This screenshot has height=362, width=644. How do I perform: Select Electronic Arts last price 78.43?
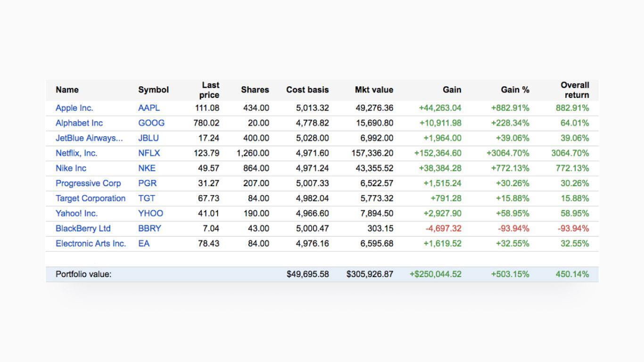[x=209, y=244]
